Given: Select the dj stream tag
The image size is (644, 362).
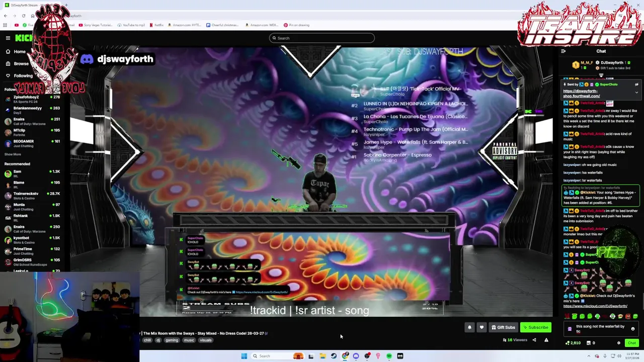Looking at the screenshot, I should pyautogui.click(x=158, y=340).
